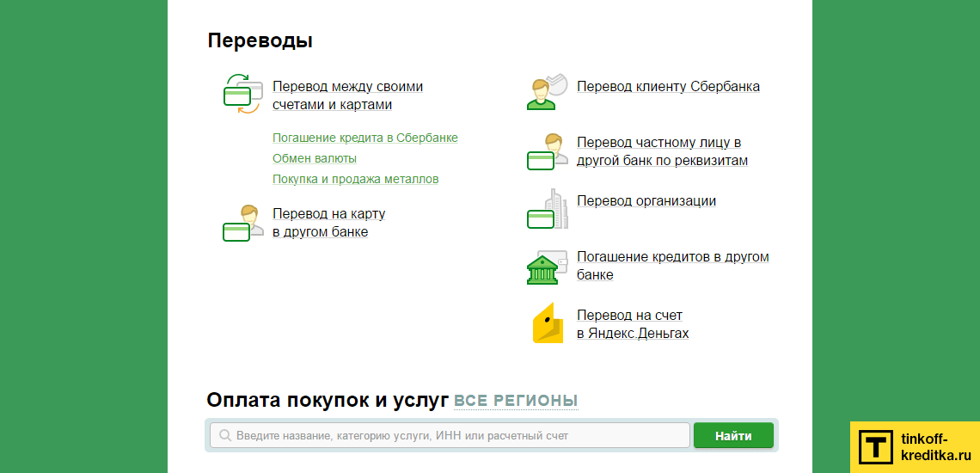Open "Перевод частному лицу в другой банк"
980x473 pixels.
coord(662,151)
